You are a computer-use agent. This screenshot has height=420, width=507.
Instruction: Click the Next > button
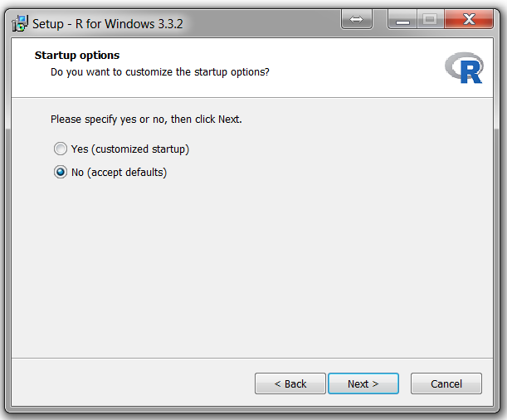click(x=363, y=383)
